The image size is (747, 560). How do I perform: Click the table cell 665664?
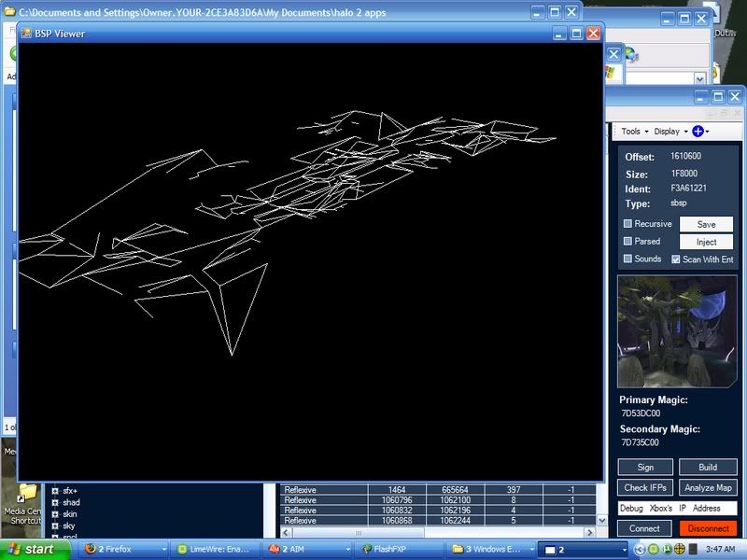click(455, 489)
